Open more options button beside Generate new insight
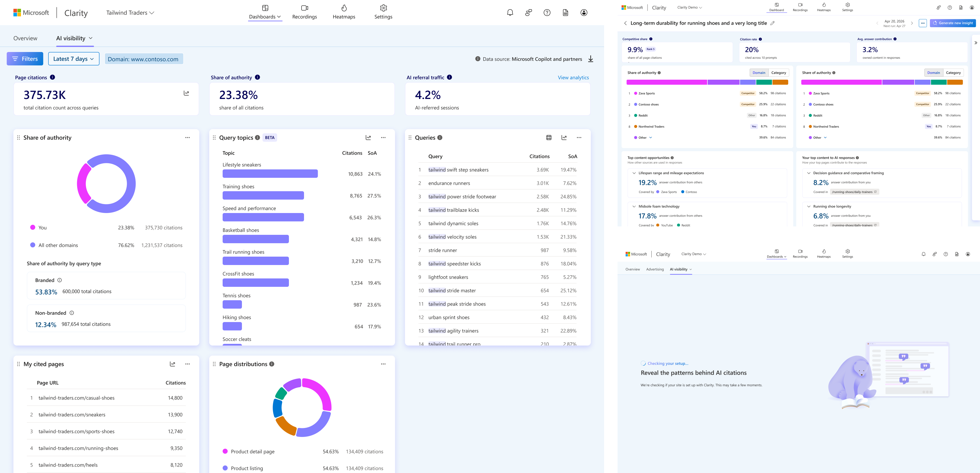 pyautogui.click(x=923, y=23)
